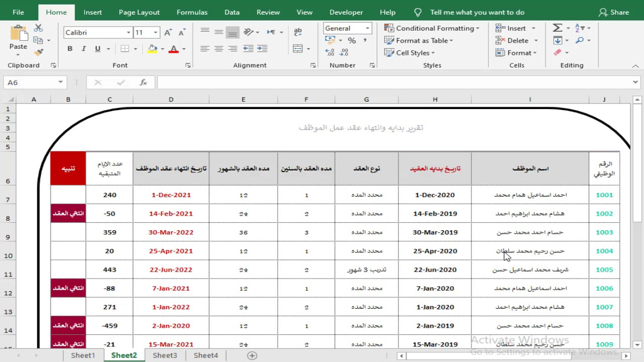
Task: Click the Increase Indent icon
Action: (262, 49)
